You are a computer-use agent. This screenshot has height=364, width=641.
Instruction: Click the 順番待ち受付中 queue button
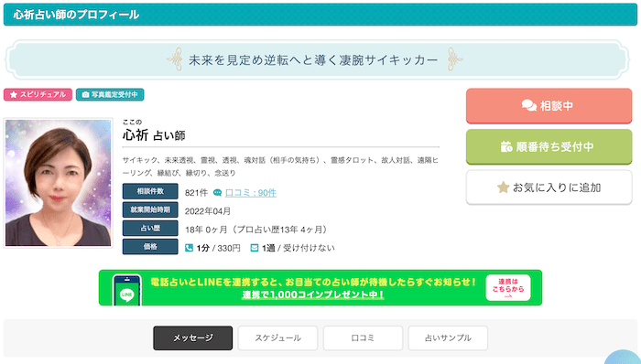(x=549, y=146)
